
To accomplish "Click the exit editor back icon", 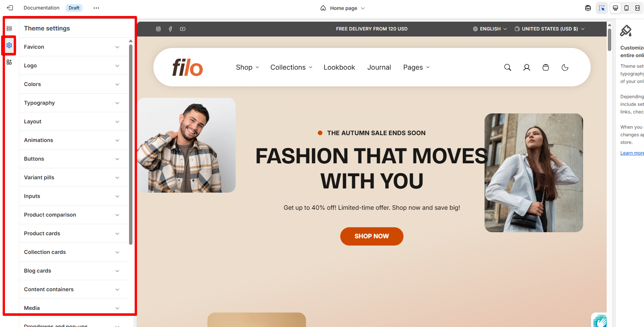I will (10, 8).
